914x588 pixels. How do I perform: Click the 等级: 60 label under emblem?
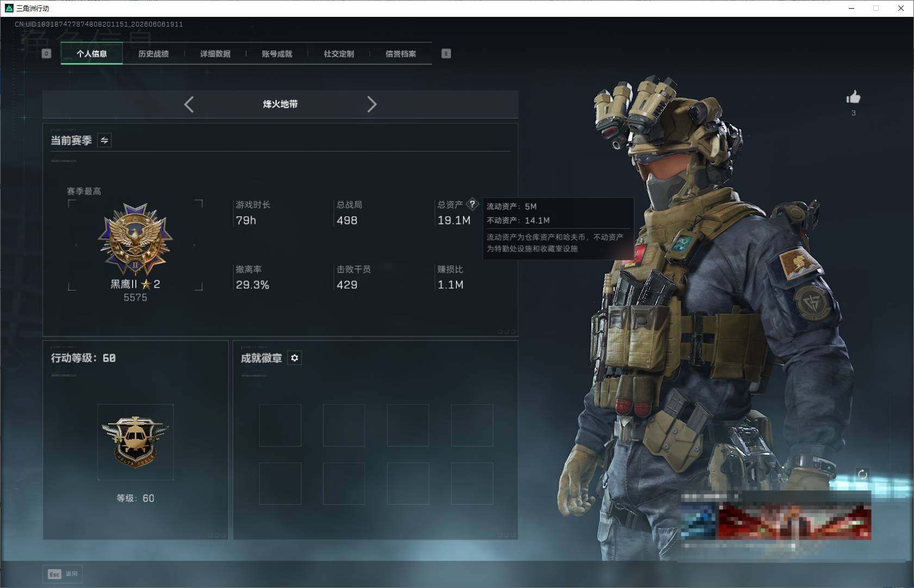click(135, 498)
